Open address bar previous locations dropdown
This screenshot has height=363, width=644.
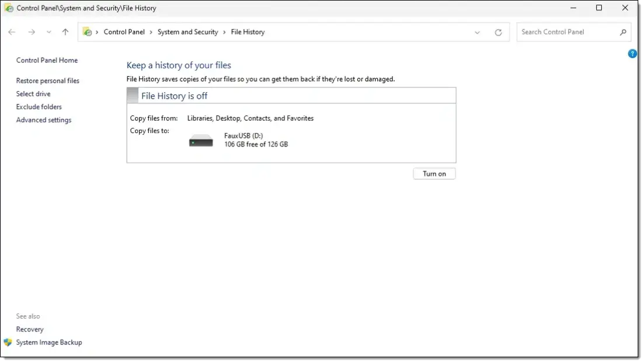(477, 33)
